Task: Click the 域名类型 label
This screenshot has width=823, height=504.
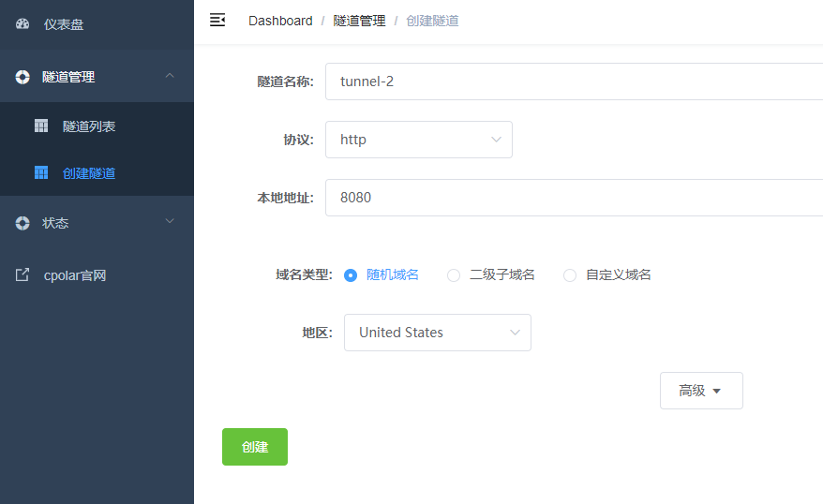Action: click(x=304, y=274)
